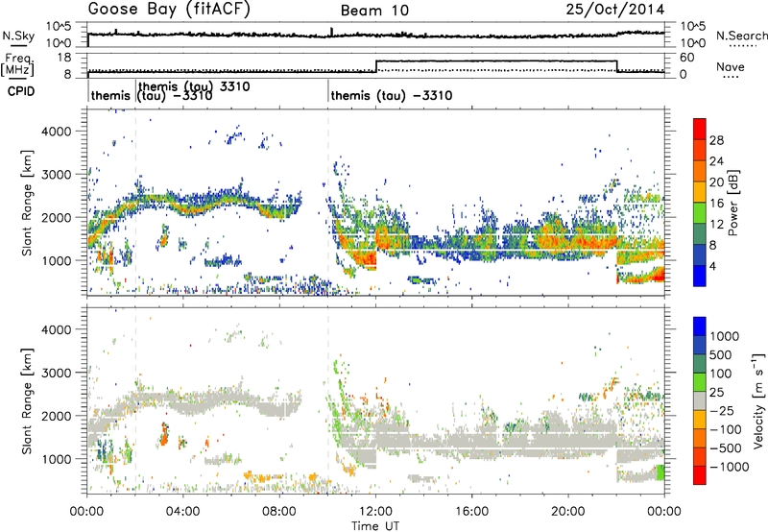Click the frequency step-up at 12:00

[376, 65]
